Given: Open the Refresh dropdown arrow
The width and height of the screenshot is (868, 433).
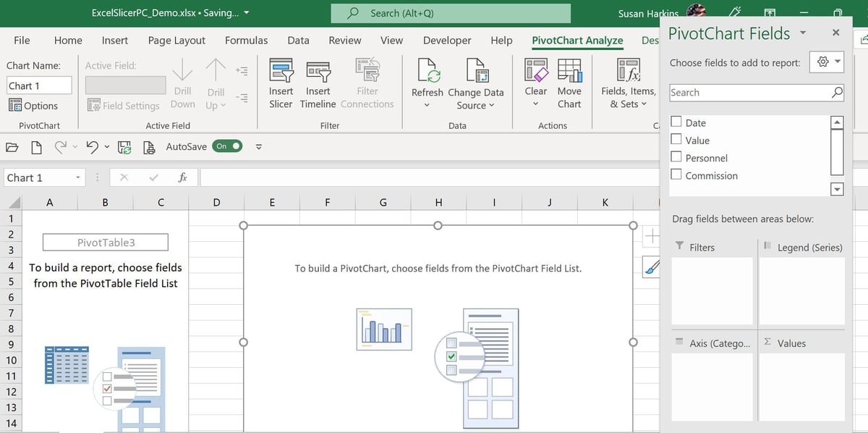Looking at the screenshot, I should (x=427, y=106).
